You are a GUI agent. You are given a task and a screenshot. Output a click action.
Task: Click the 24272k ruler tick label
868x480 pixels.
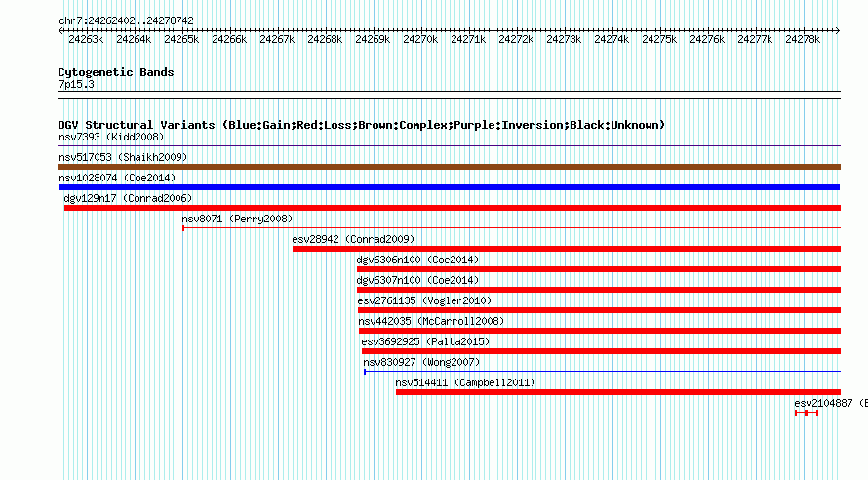[516, 39]
